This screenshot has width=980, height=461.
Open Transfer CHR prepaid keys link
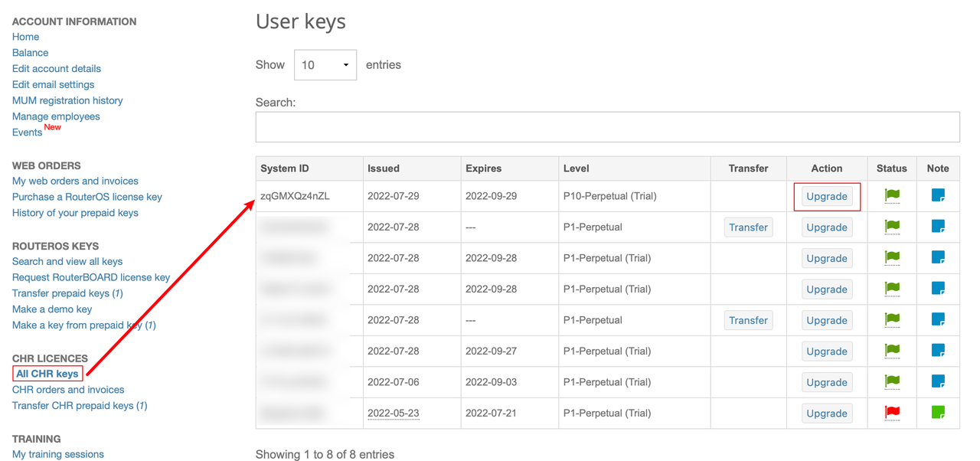point(79,406)
